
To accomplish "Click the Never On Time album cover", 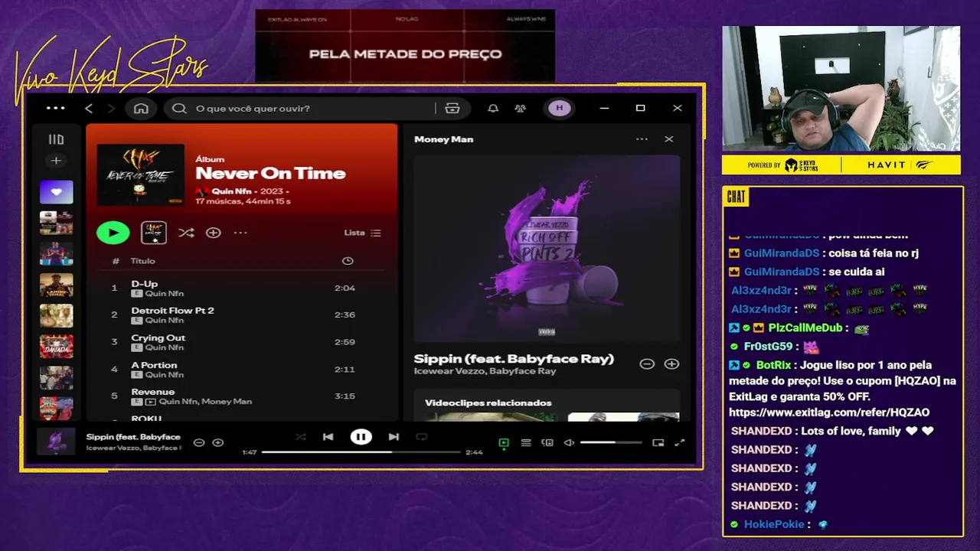I will (141, 174).
